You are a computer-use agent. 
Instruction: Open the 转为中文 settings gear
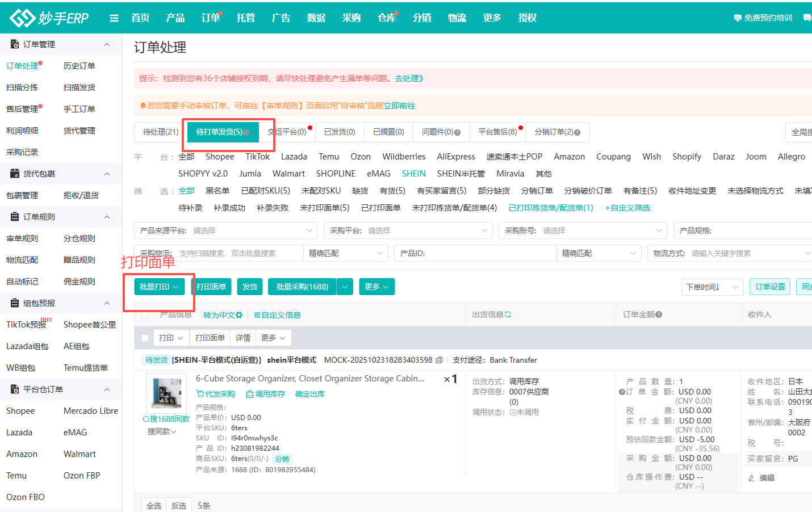(x=238, y=315)
